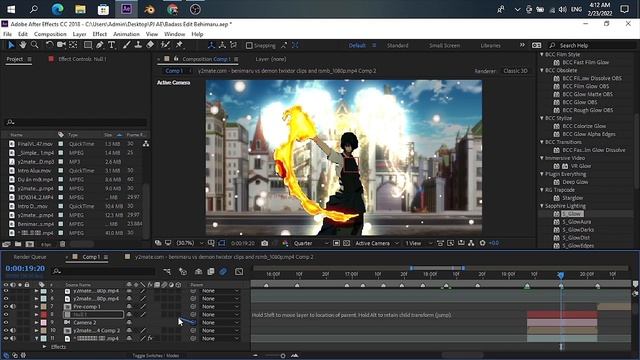This screenshot has height=360, width=640.
Task: Open the Windows Start menu
Action: coord(11,9)
